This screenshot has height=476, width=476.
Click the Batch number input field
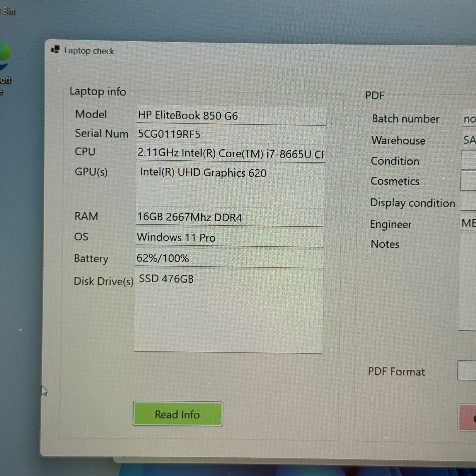[x=469, y=119]
